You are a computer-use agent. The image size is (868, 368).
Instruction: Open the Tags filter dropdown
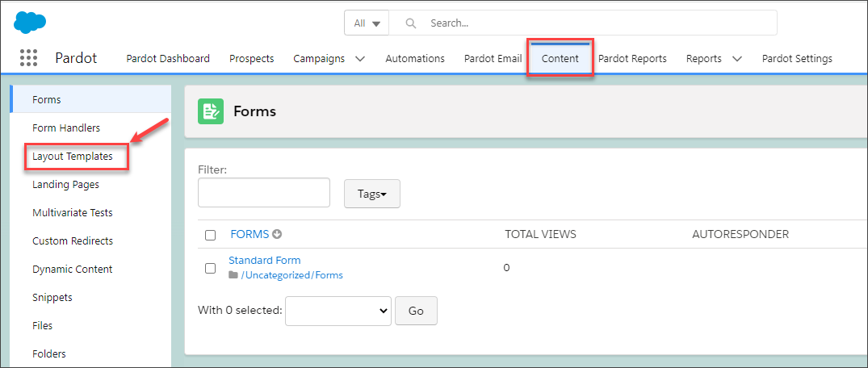372,194
